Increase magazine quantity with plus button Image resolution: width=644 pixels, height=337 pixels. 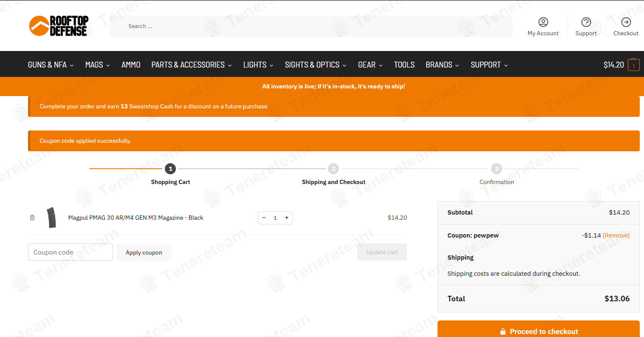pyautogui.click(x=287, y=218)
